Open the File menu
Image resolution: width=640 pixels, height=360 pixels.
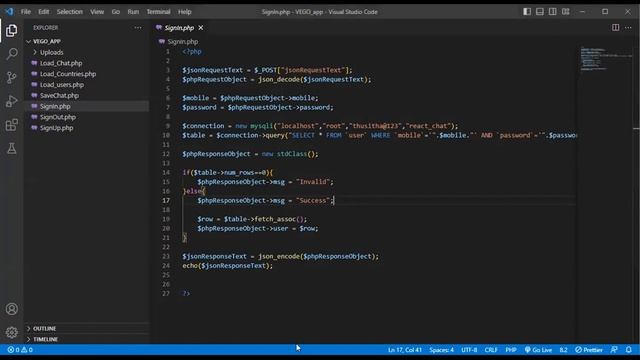[x=26, y=12]
